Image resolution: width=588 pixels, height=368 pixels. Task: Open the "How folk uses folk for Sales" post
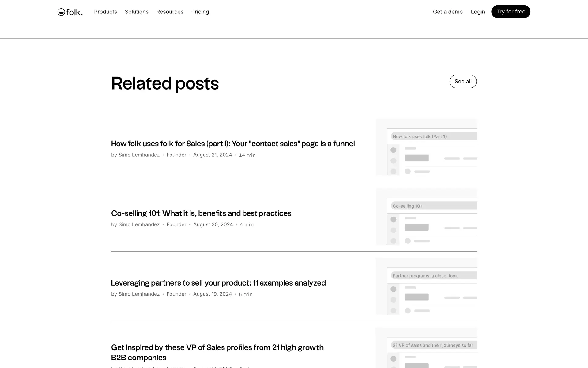[233, 144]
